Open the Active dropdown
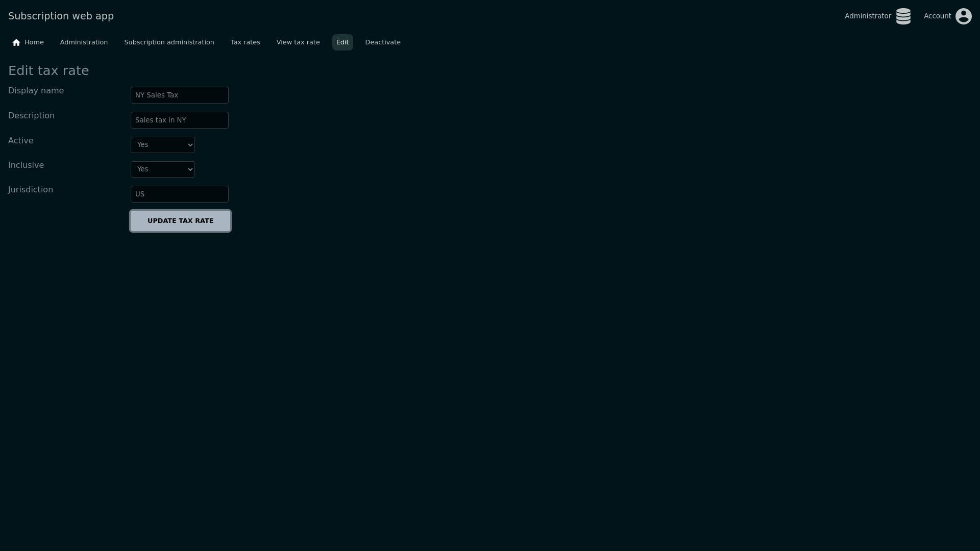Screen dimensions: 980x551 tap(163, 145)
